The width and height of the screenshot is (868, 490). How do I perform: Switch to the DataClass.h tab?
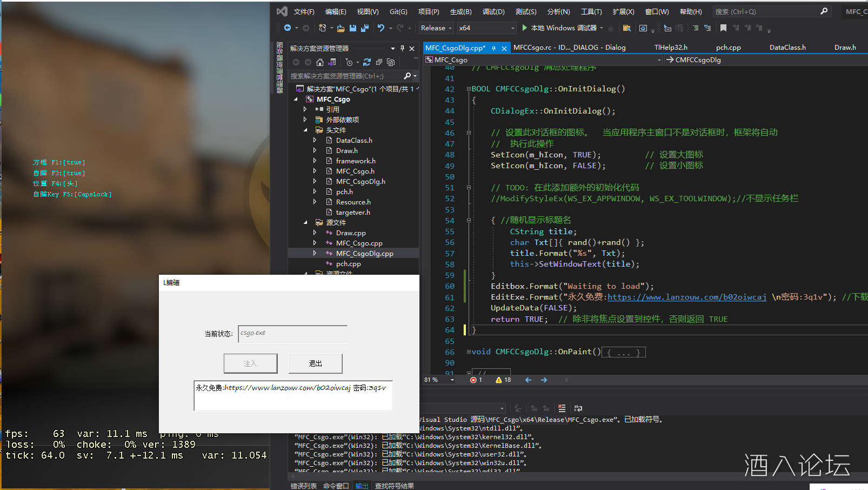787,48
